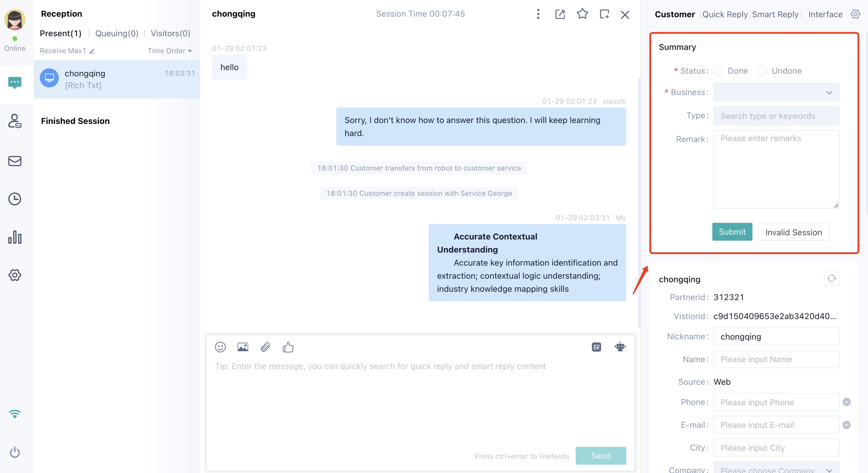Insert an image into message
Image resolution: width=868 pixels, height=473 pixels.
coord(243,347)
